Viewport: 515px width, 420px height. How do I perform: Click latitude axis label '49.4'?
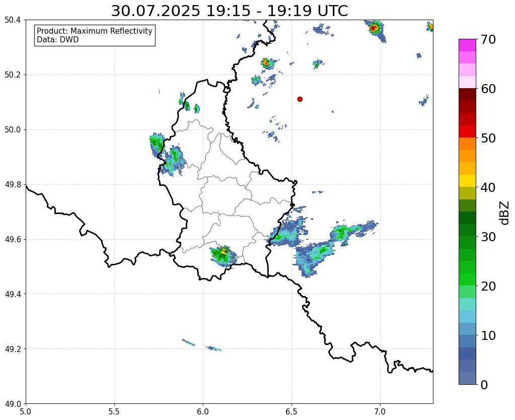tap(13, 294)
